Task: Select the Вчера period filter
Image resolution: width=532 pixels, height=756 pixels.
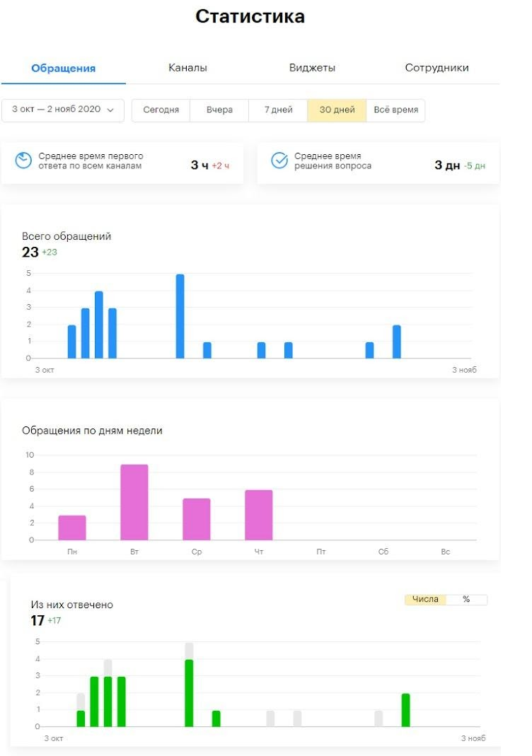Action: point(219,110)
